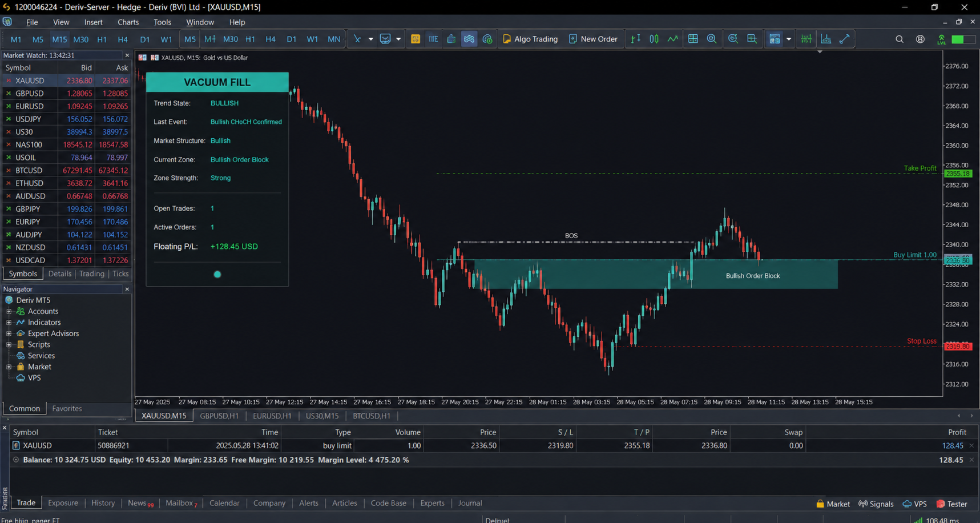Image resolution: width=980 pixels, height=523 pixels.
Task: Click the teal dot in Vacuum Fill panel
Action: click(217, 275)
